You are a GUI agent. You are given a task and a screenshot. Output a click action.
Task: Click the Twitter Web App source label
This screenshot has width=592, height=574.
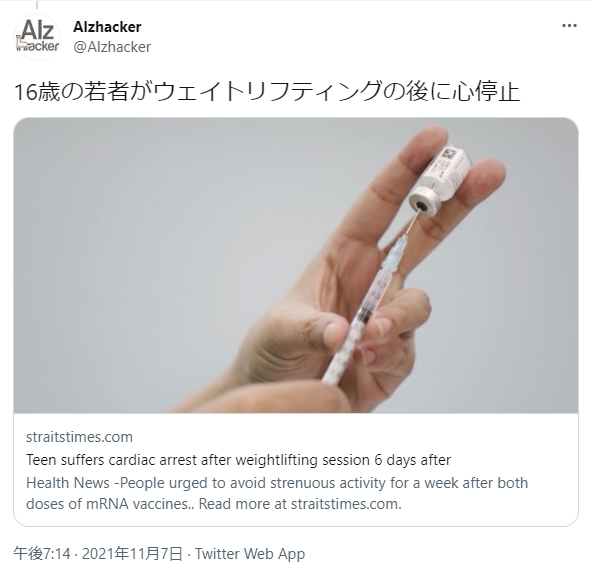[x=250, y=554]
